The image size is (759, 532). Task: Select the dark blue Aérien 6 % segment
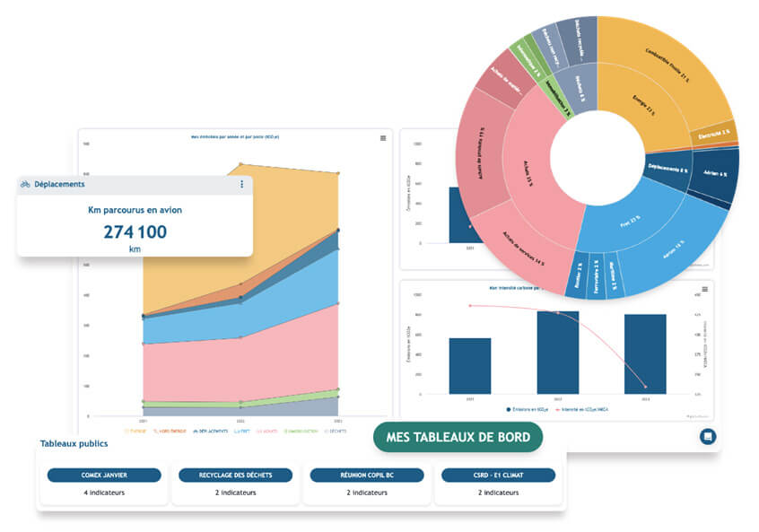tap(715, 173)
